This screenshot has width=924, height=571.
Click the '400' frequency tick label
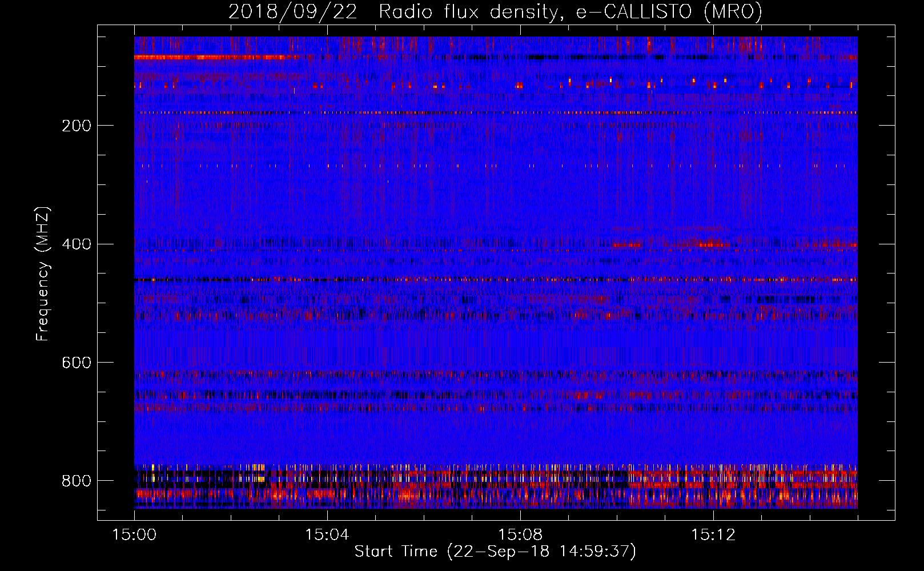point(77,244)
